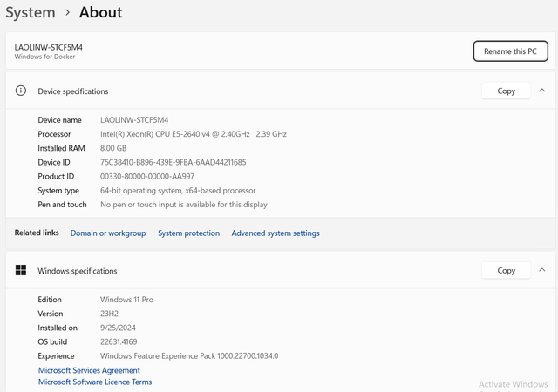Copy the Windows specifications

pos(506,271)
